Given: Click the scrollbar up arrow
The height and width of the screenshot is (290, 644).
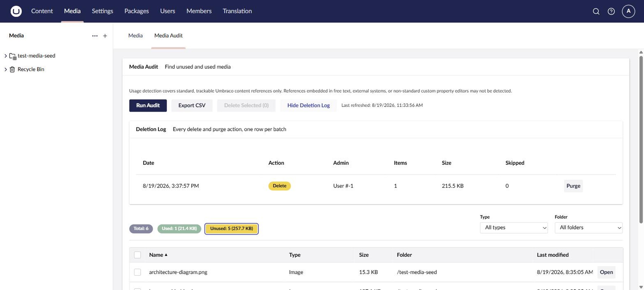Looking at the screenshot, I should click(641, 52).
